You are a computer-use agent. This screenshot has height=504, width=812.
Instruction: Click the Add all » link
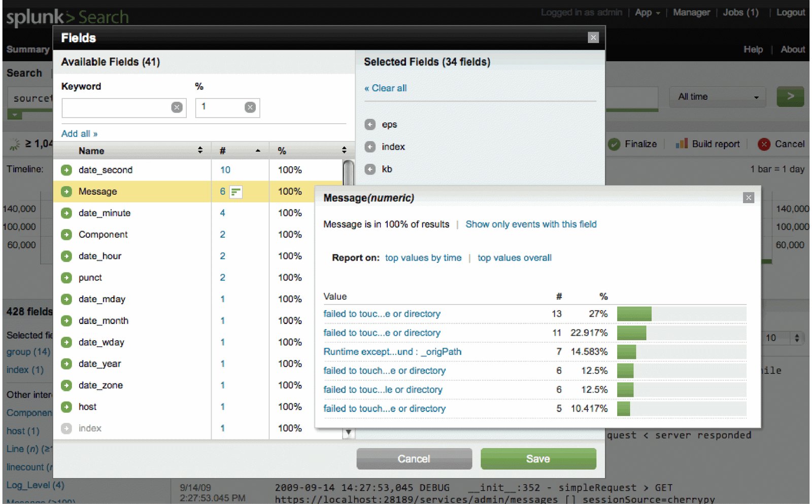(79, 133)
